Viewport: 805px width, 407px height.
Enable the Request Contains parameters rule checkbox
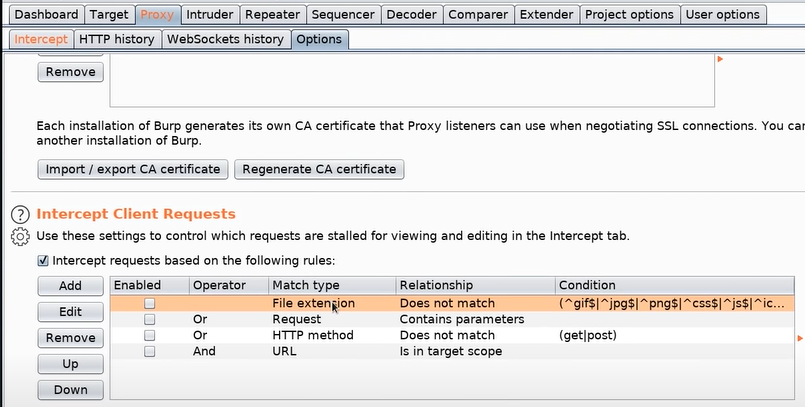149,319
